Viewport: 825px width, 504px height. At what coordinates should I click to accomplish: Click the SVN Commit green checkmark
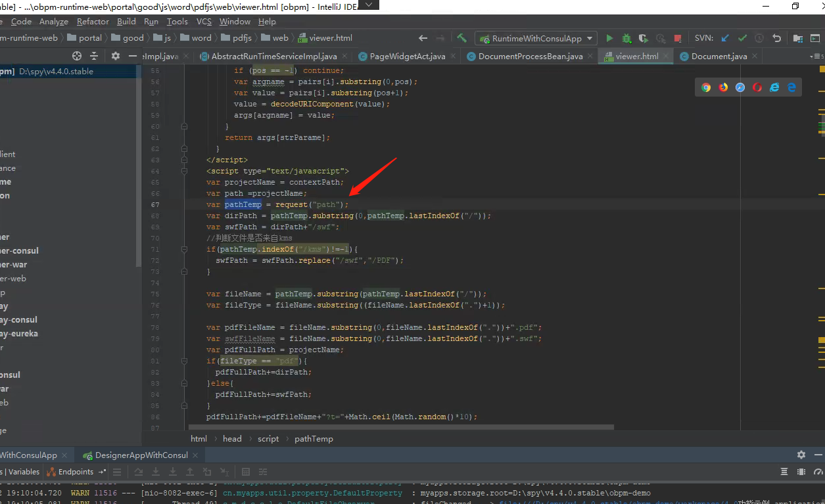pos(742,38)
